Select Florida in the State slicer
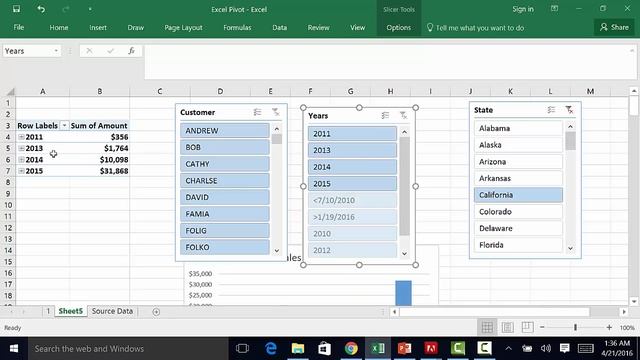Viewport: 640px width, 360px height. [518, 245]
